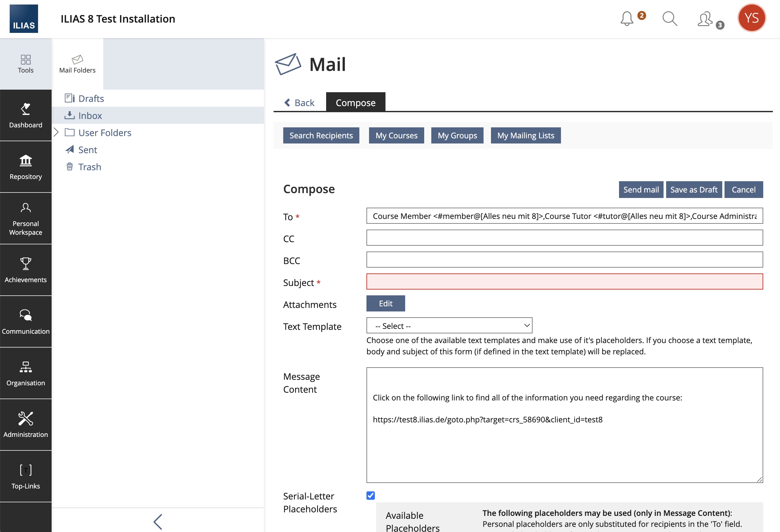Image resolution: width=780 pixels, height=532 pixels.
Task: Open the YS user avatar menu
Action: pos(751,18)
